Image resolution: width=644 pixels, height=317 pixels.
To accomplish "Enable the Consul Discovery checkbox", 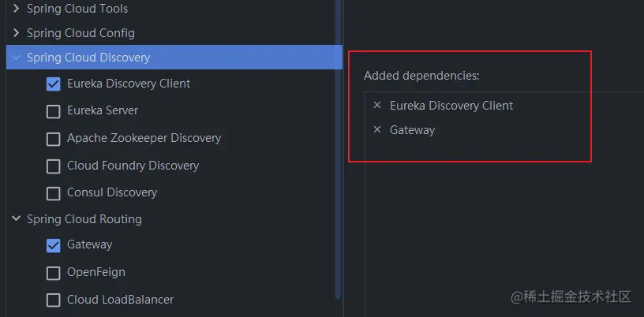I will (54, 193).
